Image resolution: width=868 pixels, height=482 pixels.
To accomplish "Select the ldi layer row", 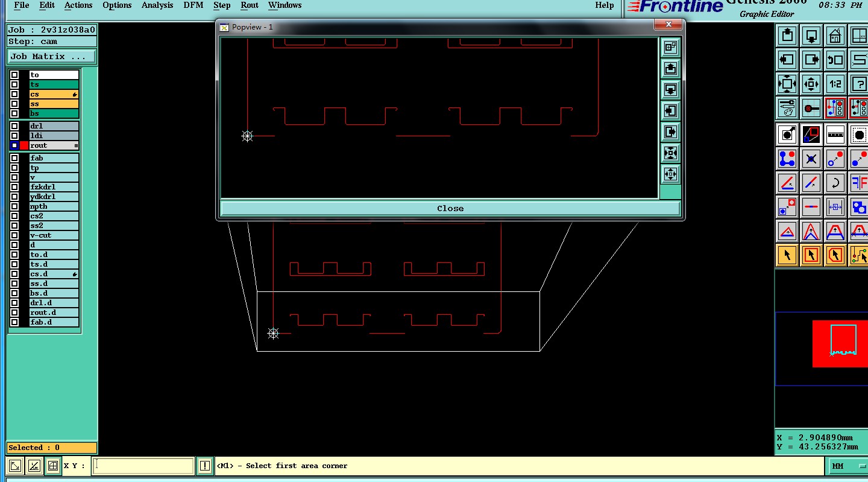I will (x=54, y=136).
